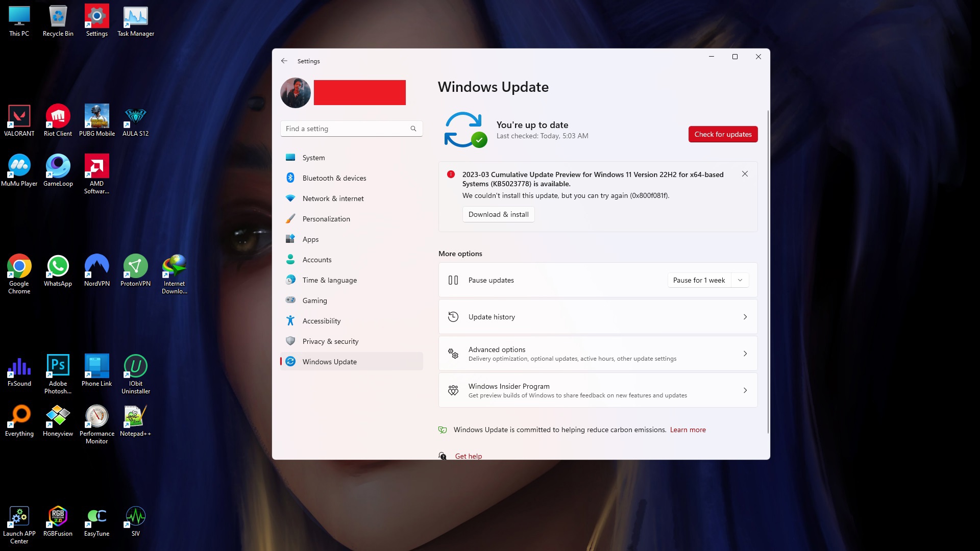Open the Riot Client shortcut
Screen dimensions: 980x551
pos(58,121)
